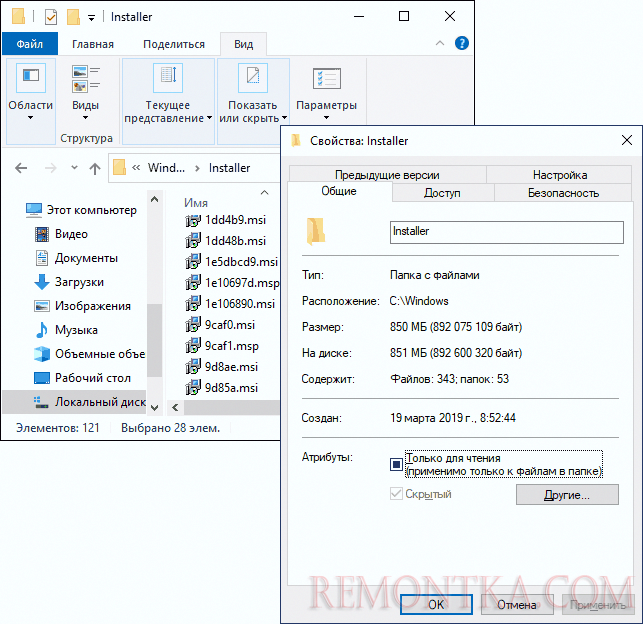Expand the Параметры dropdown arrow
The width and height of the screenshot is (643, 624).
click(x=326, y=118)
